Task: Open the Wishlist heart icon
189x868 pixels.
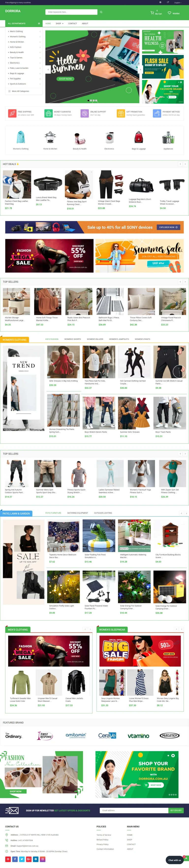Action: pyautogui.click(x=169, y=13)
